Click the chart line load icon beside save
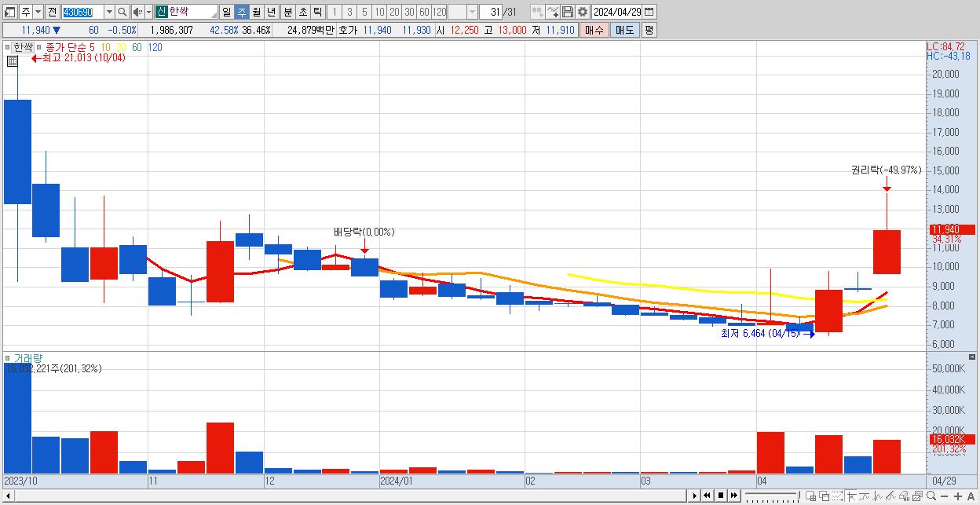The image size is (980, 505). (x=552, y=12)
